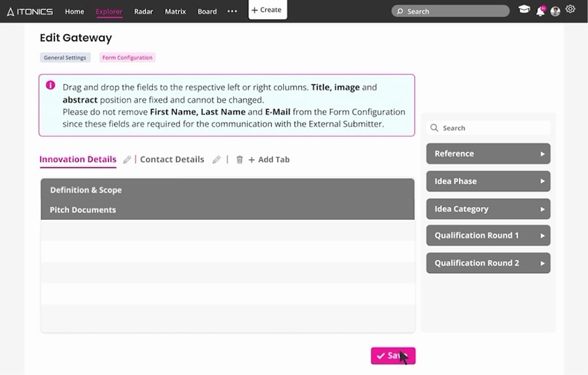Delete tab using the trash icon
This screenshot has height=375, width=588.
tap(239, 160)
